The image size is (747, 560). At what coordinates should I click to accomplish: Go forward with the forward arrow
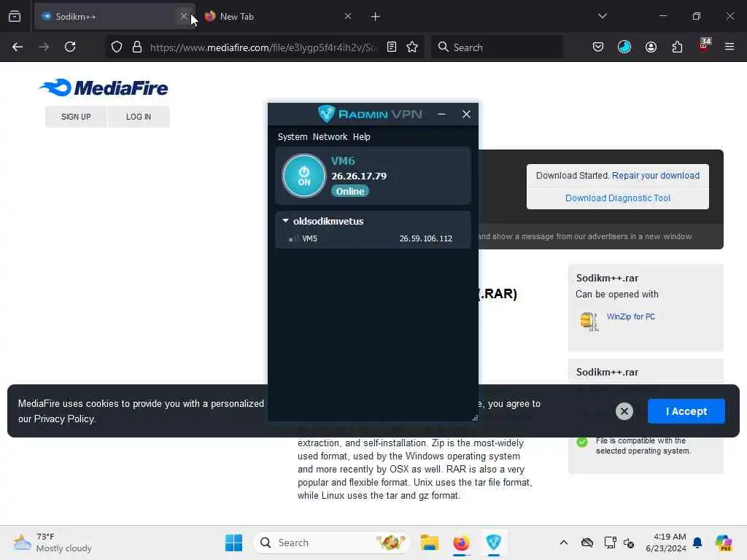click(x=44, y=47)
